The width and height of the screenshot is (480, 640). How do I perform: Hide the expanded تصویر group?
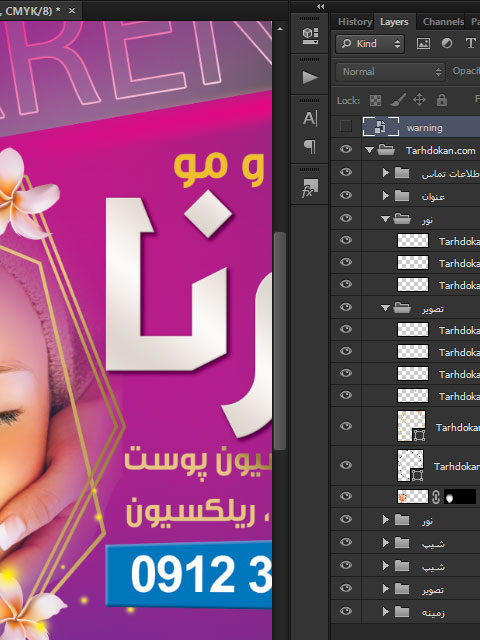(x=346, y=307)
